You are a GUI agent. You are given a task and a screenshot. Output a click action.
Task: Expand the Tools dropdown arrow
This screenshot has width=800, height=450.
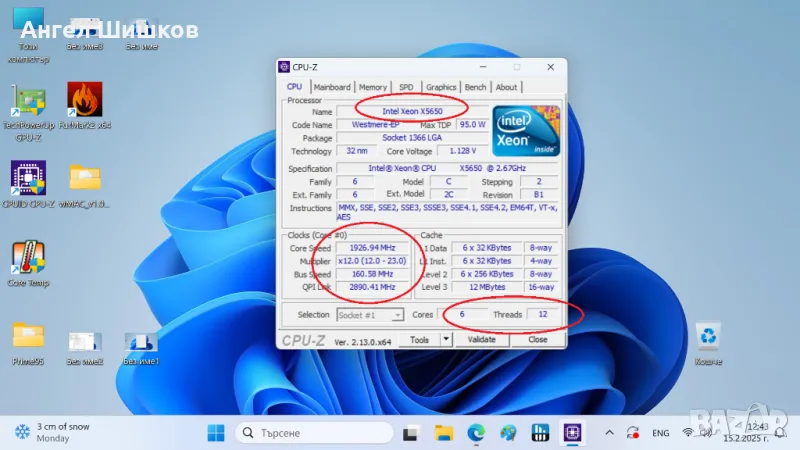coord(445,339)
